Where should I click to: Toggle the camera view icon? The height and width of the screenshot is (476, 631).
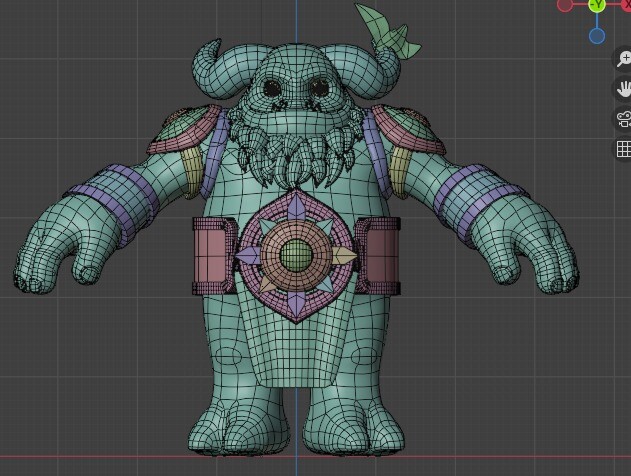[623, 119]
